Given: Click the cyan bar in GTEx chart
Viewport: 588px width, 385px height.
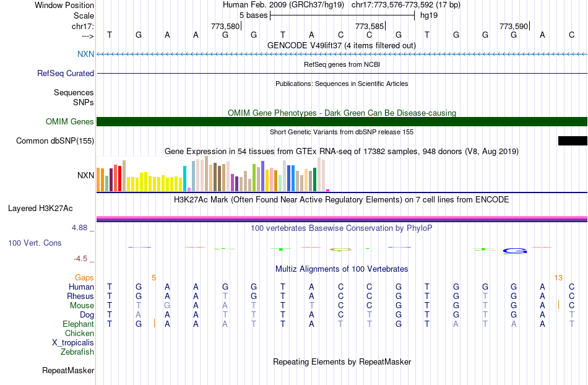Looking at the screenshot, I should coord(184,178).
